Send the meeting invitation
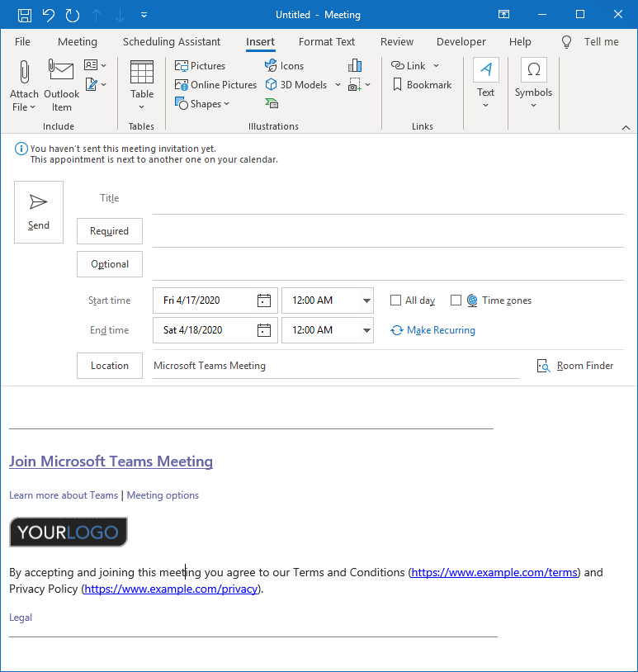 (x=39, y=212)
